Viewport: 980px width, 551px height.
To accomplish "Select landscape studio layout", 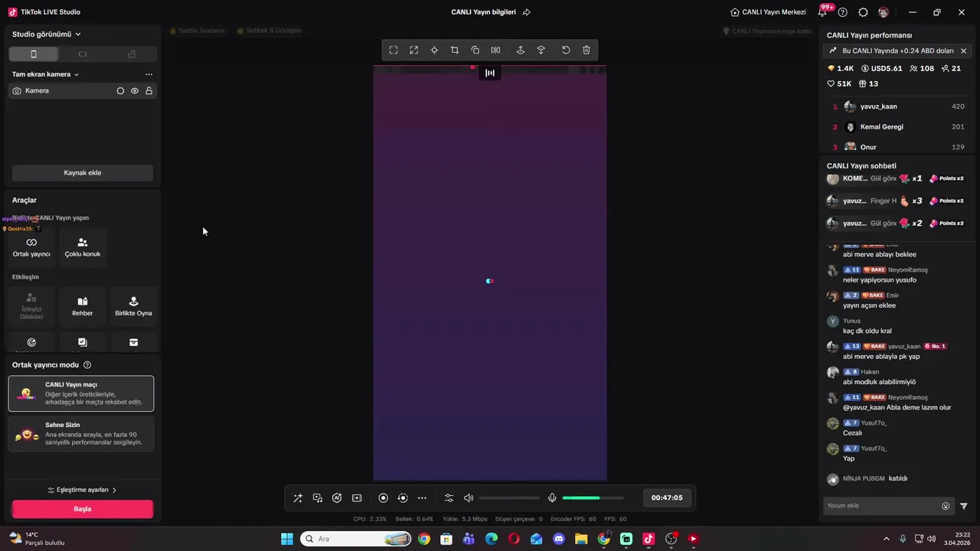I will 83,54.
